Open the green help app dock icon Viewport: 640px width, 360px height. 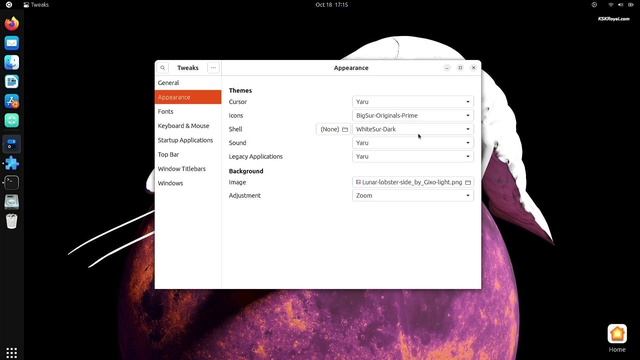pos(12,120)
